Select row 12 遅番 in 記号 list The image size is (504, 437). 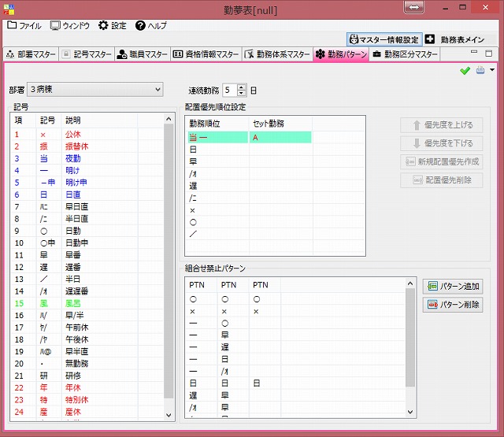87,267
